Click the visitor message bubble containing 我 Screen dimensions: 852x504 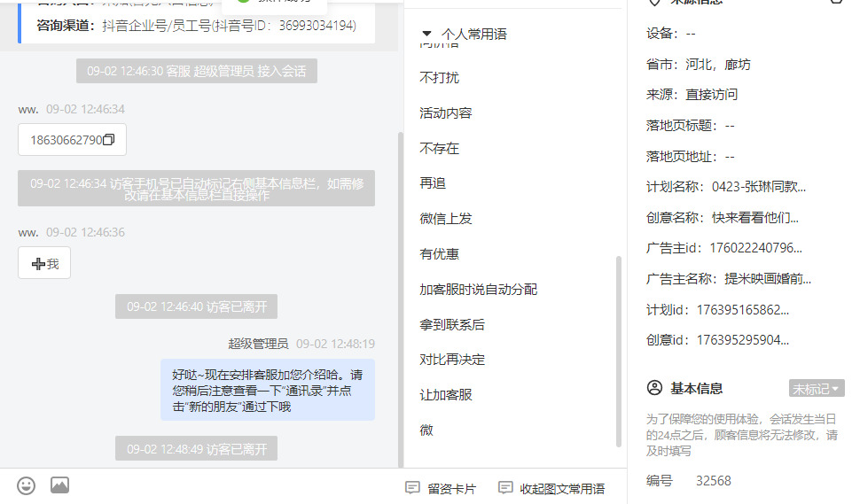click(44, 263)
